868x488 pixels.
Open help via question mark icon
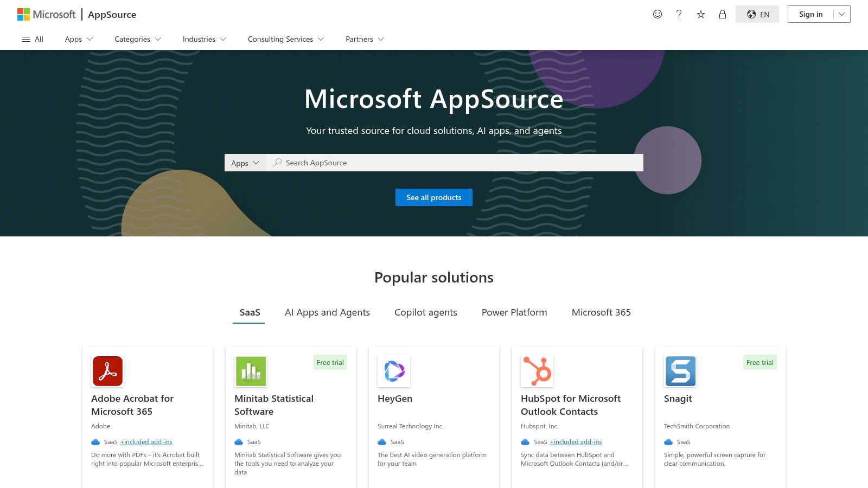pos(679,15)
